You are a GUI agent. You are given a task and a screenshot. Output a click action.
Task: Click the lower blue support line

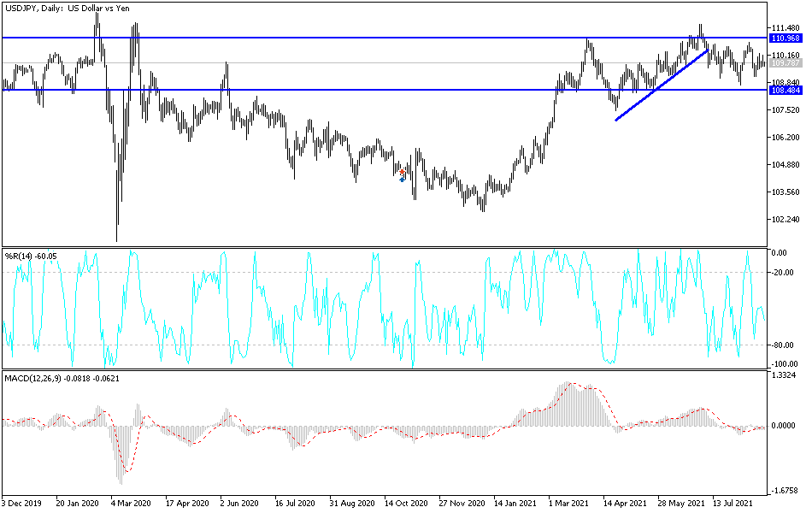coord(299,88)
